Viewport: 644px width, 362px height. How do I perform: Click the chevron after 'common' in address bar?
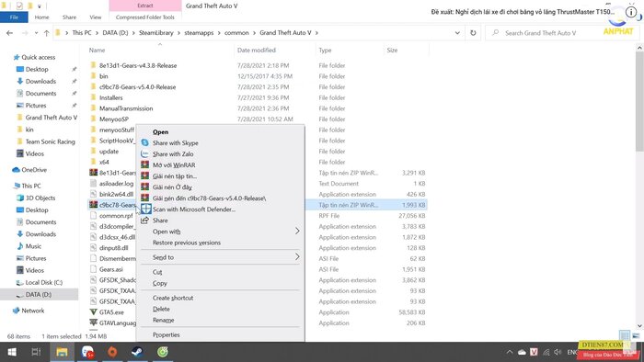coord(254,33)
